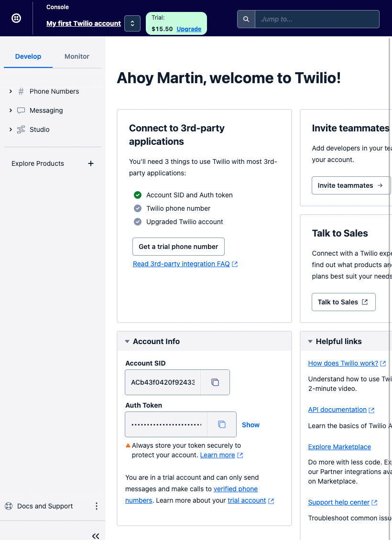Open Phone Numbers in sidebar
This screenshot has width=392, height=540.
coord(54,91)
